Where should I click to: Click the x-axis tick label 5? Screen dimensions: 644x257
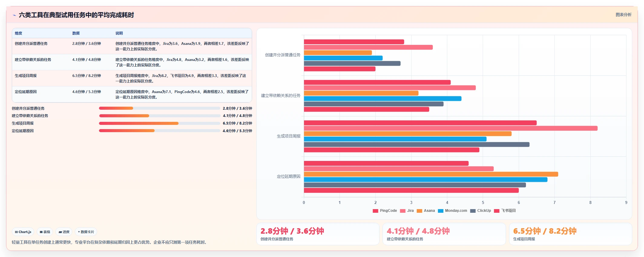(483, 202)
